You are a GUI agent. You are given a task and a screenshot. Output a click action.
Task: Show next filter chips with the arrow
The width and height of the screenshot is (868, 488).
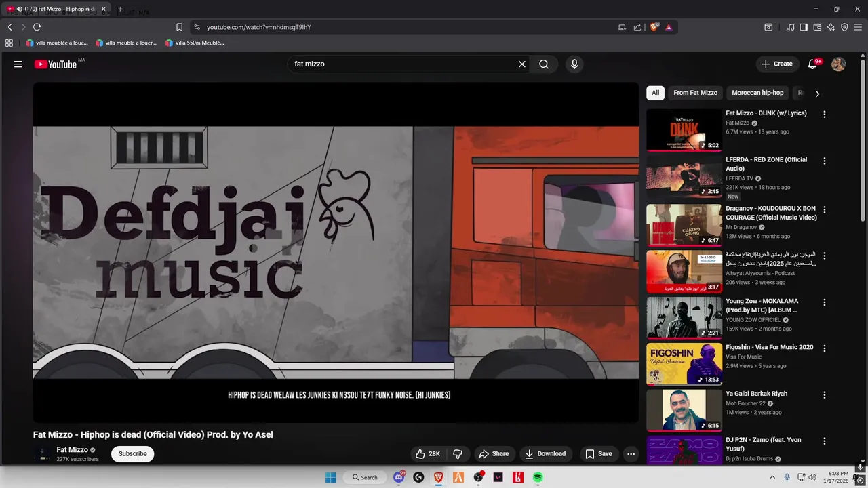click(x=817, y=94)
